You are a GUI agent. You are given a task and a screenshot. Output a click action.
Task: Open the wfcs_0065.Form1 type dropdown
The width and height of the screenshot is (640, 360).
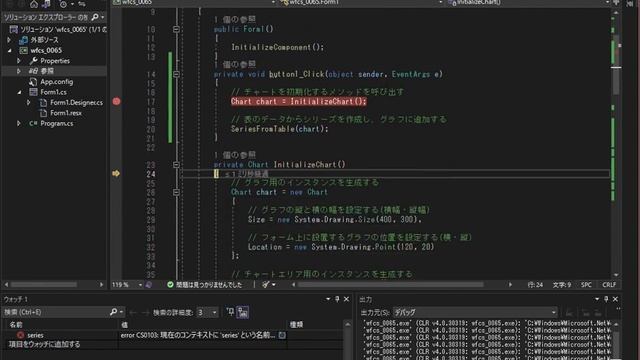tap(440, 2)
